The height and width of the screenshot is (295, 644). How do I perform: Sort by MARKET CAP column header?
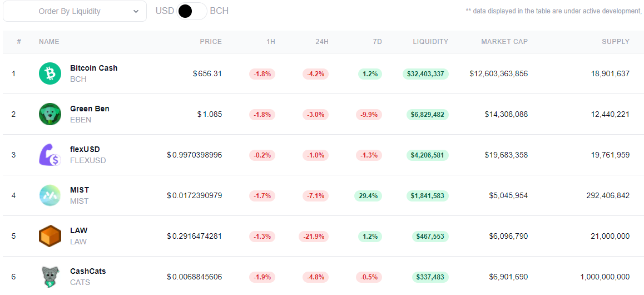[x=504, y=42]
